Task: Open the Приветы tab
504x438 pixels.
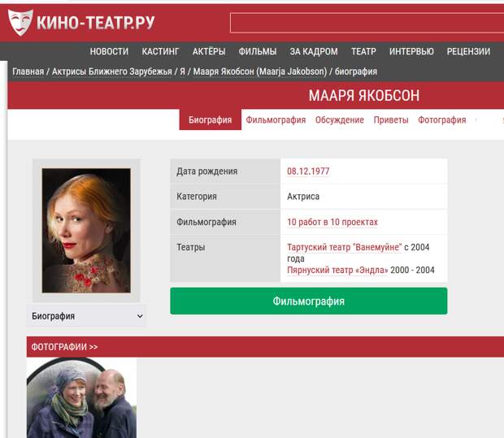Action: (391, 120)
